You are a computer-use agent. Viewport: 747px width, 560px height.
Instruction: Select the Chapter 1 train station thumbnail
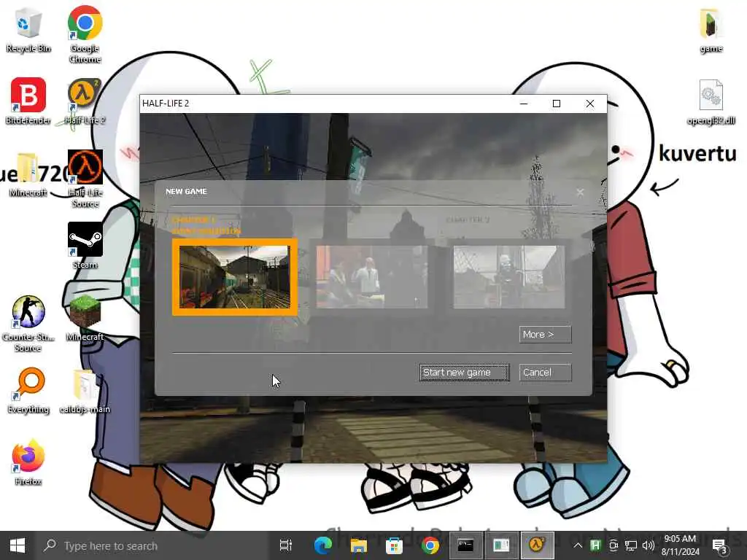coord(234,276)
